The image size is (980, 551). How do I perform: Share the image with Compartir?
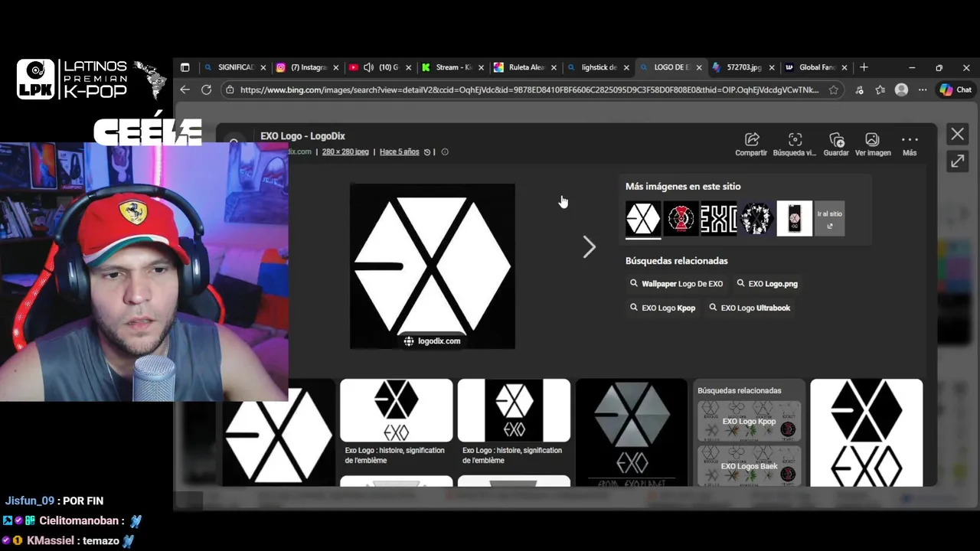point(751,144)
